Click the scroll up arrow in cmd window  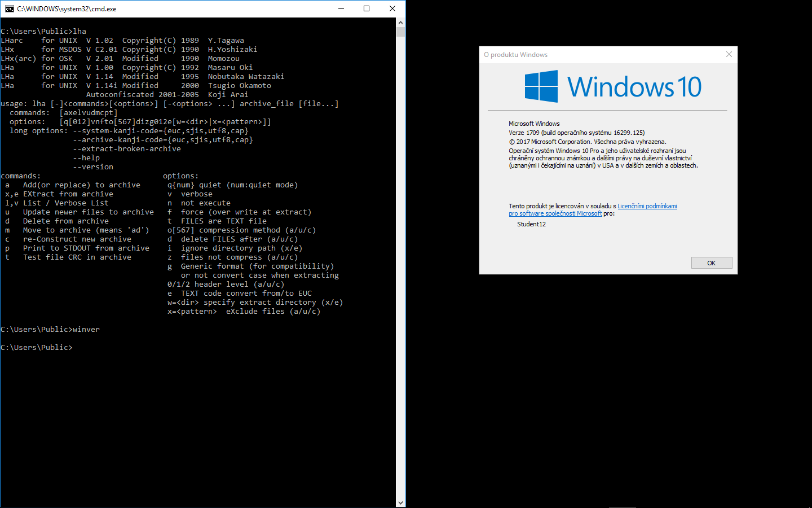(400, 23)
